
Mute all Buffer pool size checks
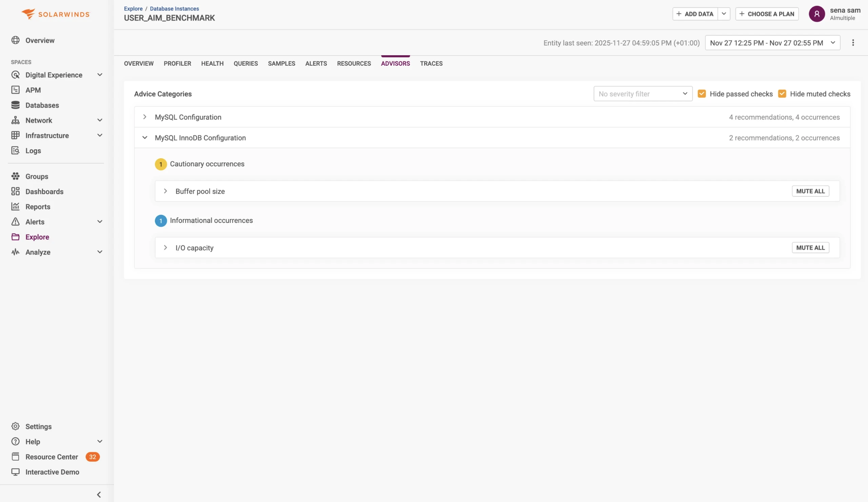(810, 191)
